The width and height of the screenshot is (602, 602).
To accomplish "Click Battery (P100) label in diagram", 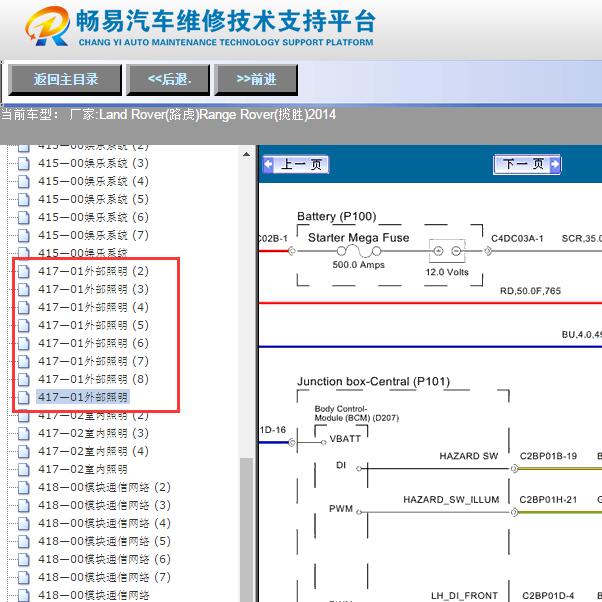I will [337, 216].
